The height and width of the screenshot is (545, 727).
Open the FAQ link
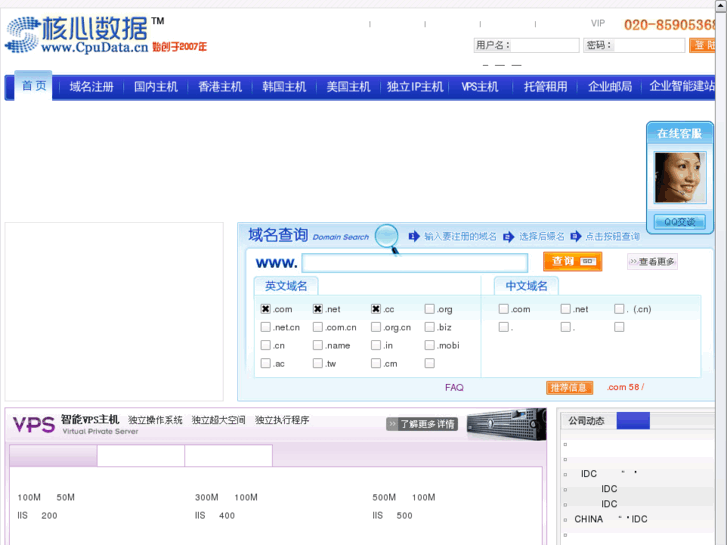pyautogui.click(x=454, y=387)
